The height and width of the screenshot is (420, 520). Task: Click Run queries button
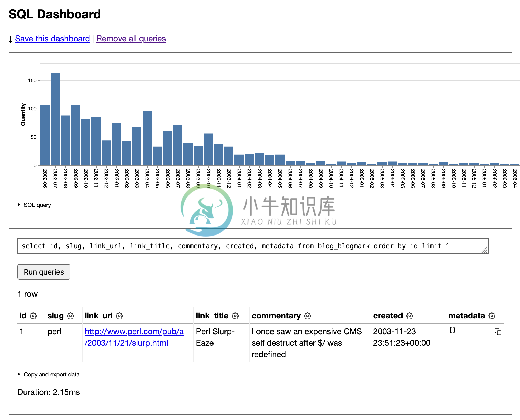(44, 271)
